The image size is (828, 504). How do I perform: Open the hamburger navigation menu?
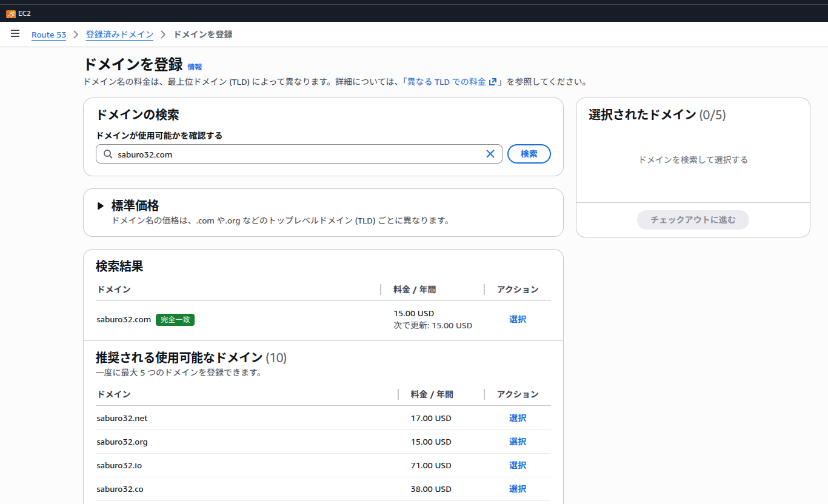15,34
